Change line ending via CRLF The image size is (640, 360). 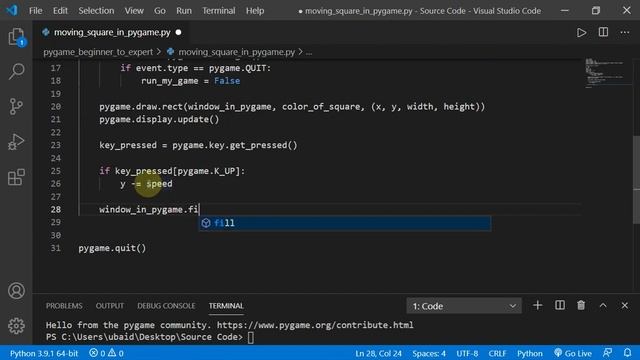coord(497,353)
